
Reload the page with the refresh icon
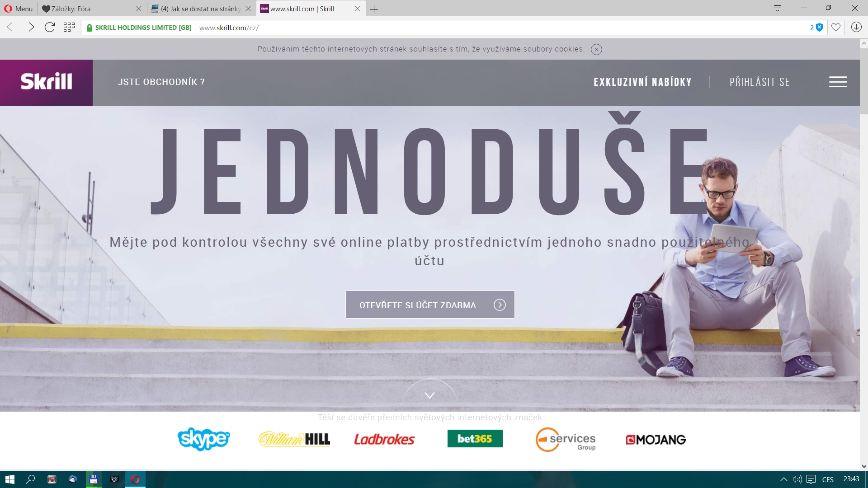[x=50, y=28]
